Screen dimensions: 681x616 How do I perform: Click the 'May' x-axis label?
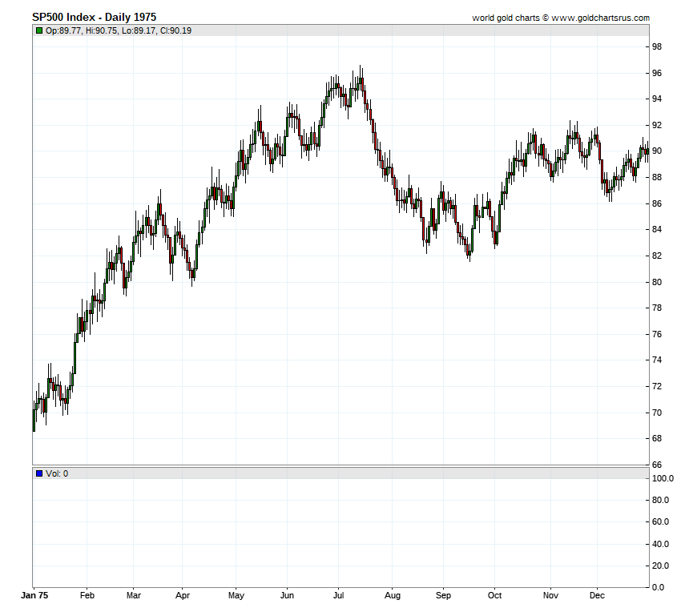pos(236,596)
